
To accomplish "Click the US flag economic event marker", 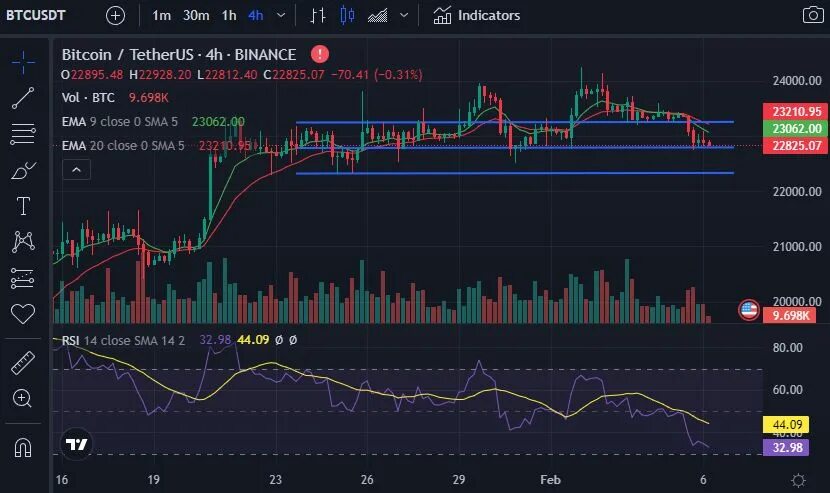I will (749, 310).
